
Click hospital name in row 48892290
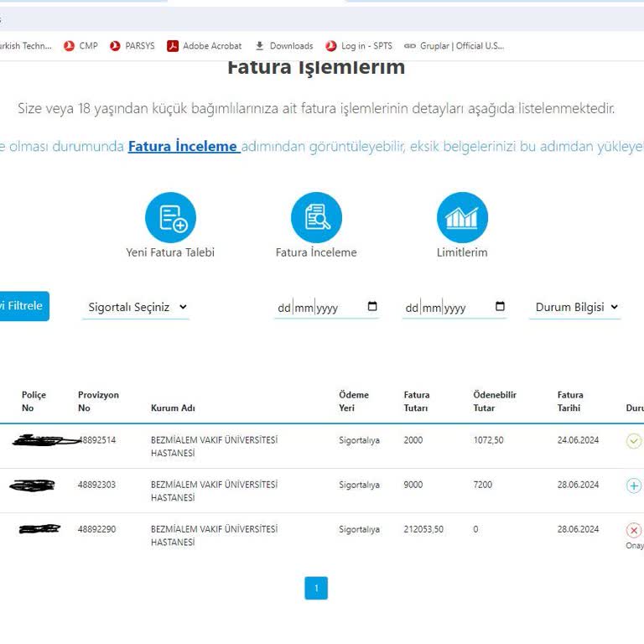point(215,536)
